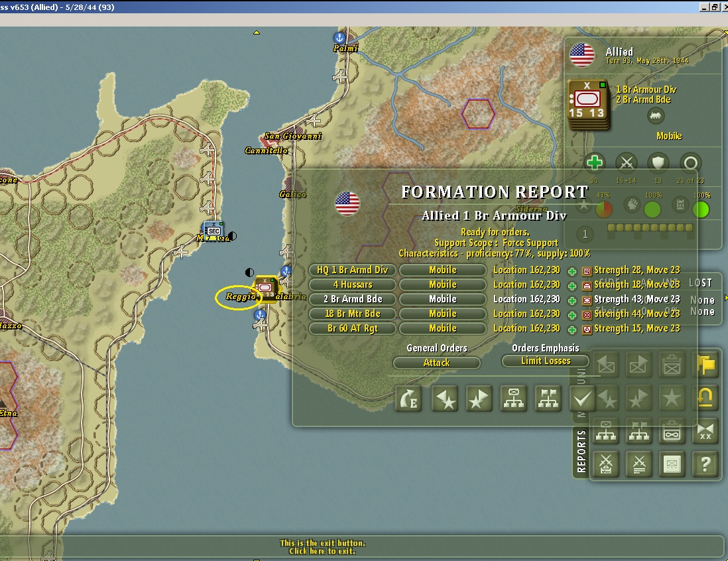728x561 pixels.
Task: Click the 47% proficiency pie indicator
Action: point(603,210)
